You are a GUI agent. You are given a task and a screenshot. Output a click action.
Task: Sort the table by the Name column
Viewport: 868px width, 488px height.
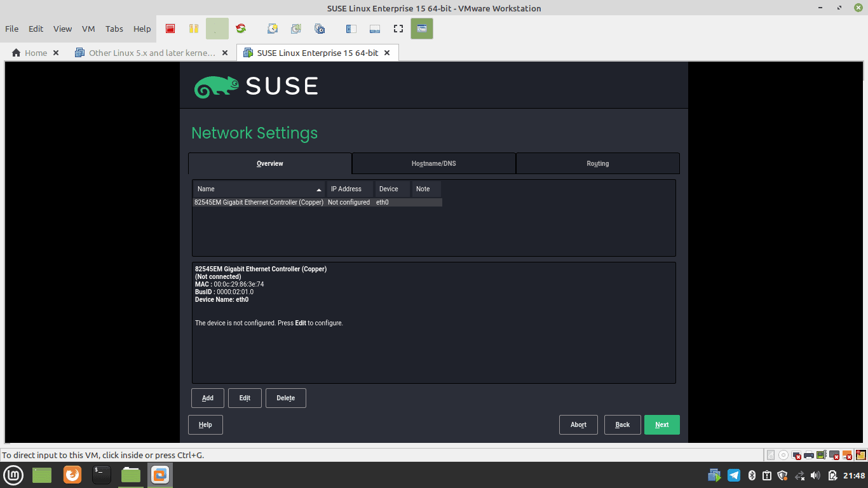(259, 189)
